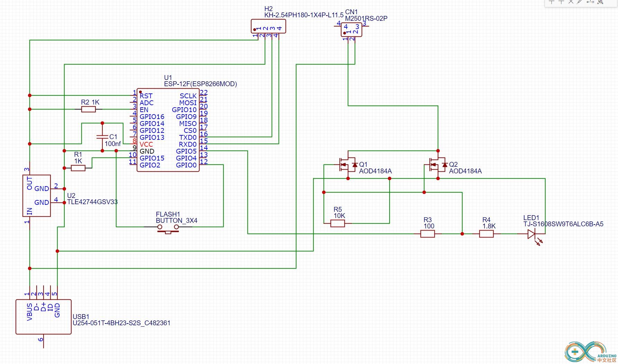618x364 pixels.
Task: Click the GPIO16 pin label
Action: tap(152, 117)
